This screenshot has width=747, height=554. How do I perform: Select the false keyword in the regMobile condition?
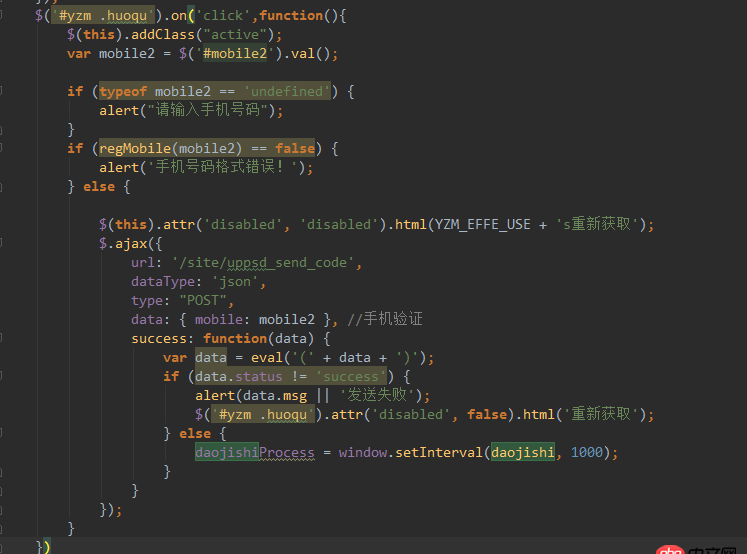tap(295, 149)
